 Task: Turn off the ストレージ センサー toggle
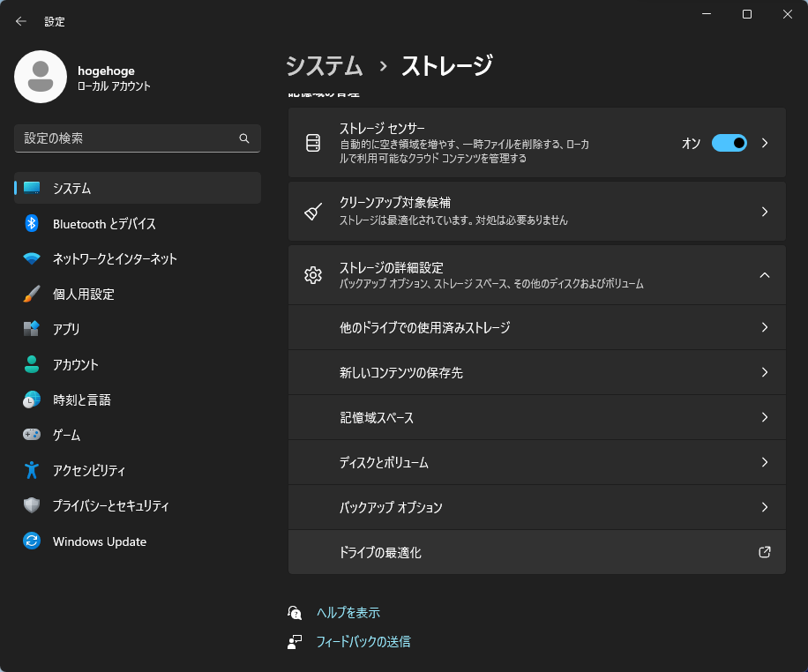(x=729, y=143)
